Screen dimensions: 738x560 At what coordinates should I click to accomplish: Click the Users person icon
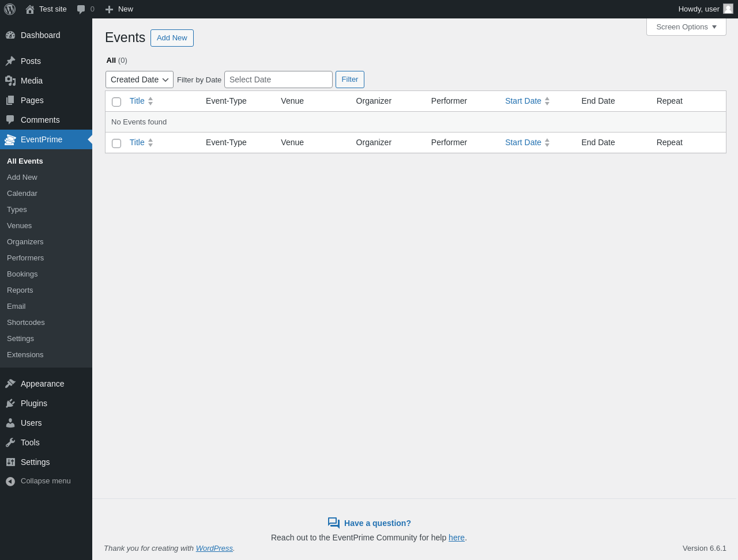point(10,423)
